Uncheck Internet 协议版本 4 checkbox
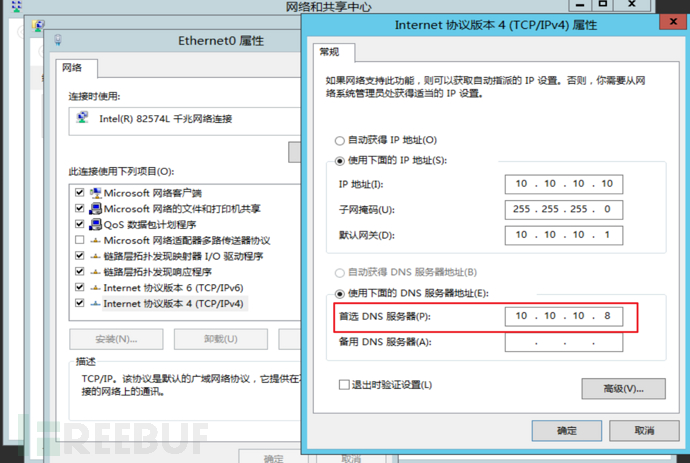This screenshot has width=690, height=463. click(x=80, y=303)
